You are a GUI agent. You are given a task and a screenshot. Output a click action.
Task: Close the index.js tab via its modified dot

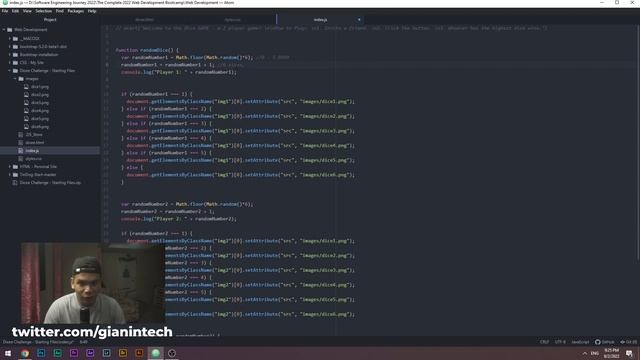pyautogui.click(x=359, y=20)
